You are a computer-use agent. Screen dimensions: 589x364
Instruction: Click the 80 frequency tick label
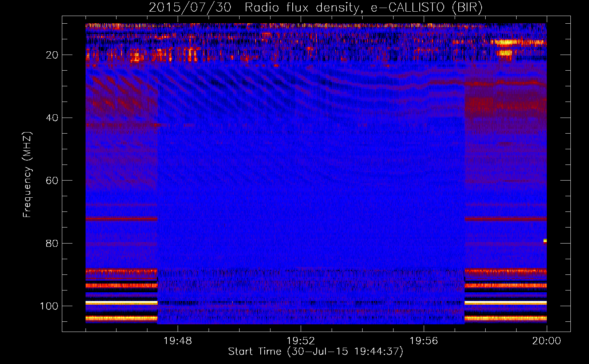tap(52, 244)
